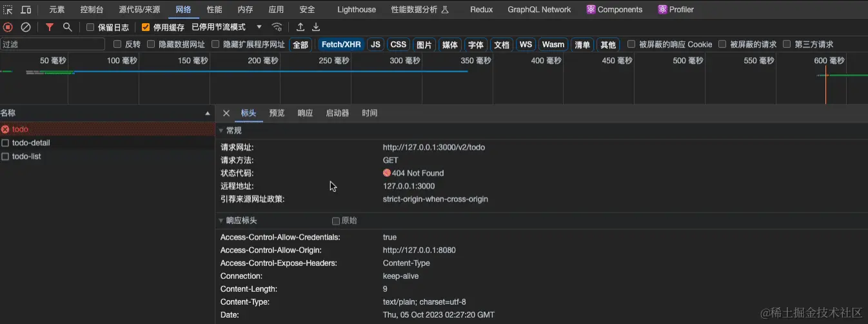Activate the inspect element picker icon

coord(8,10)
